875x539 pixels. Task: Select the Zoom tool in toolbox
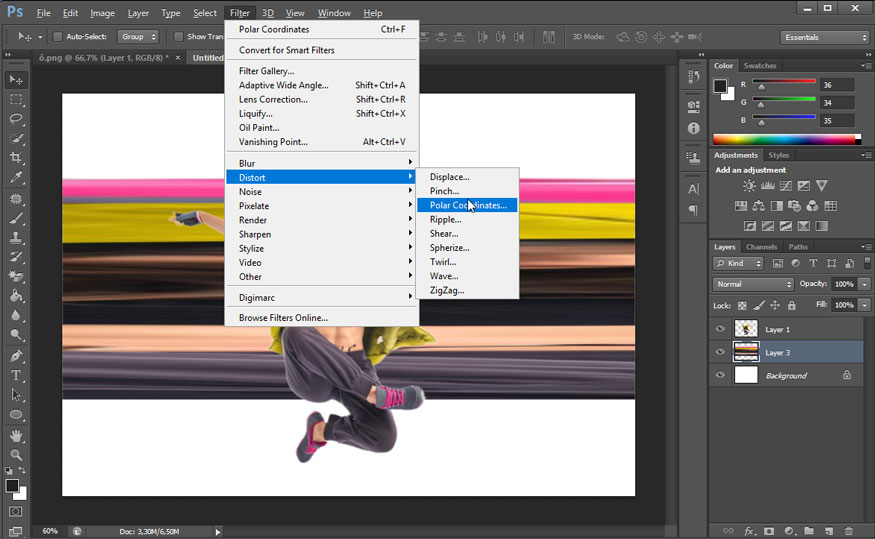16,455
